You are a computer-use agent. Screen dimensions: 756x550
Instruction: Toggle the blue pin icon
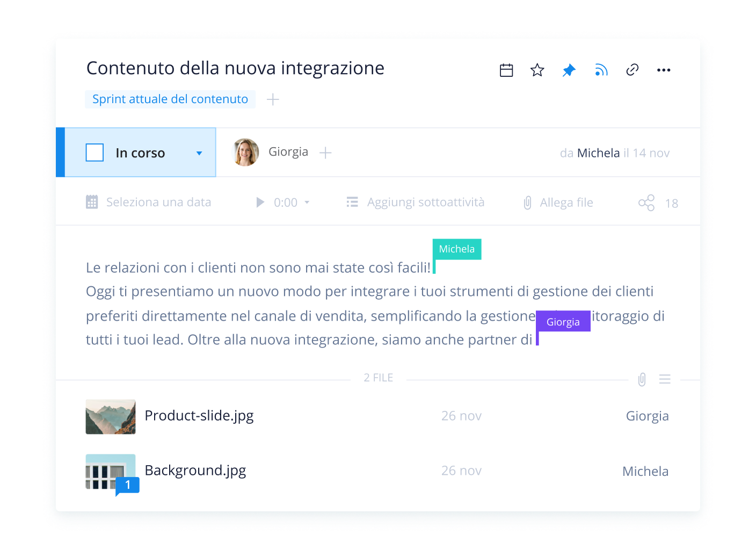coord(569,70)
